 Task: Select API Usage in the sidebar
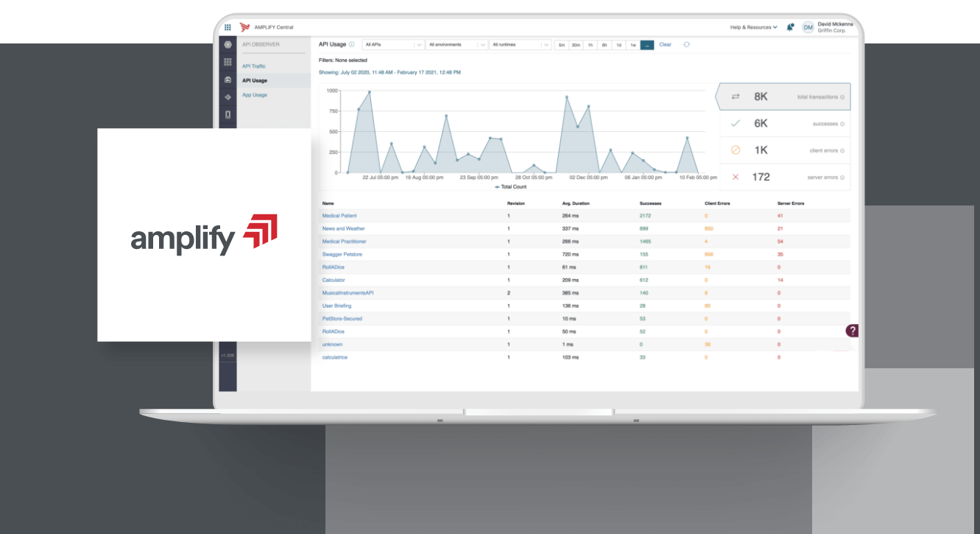[x=255, y=80]
